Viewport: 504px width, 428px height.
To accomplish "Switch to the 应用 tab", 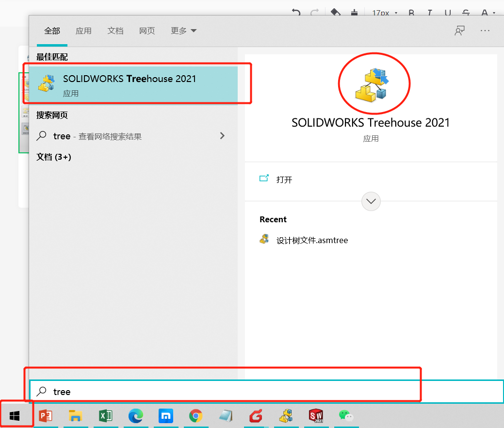I will (83, 31).
